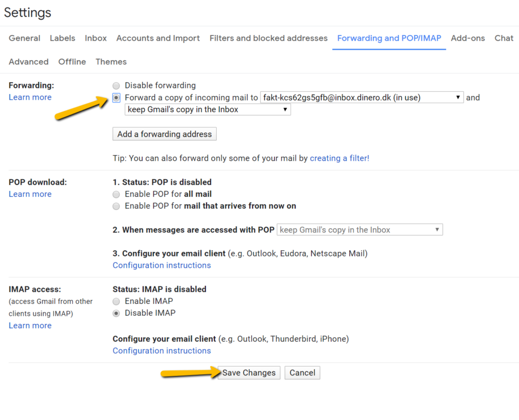Open the Themes settings tab
Viewport: 519px width, 420px height.
pos(111,62)
